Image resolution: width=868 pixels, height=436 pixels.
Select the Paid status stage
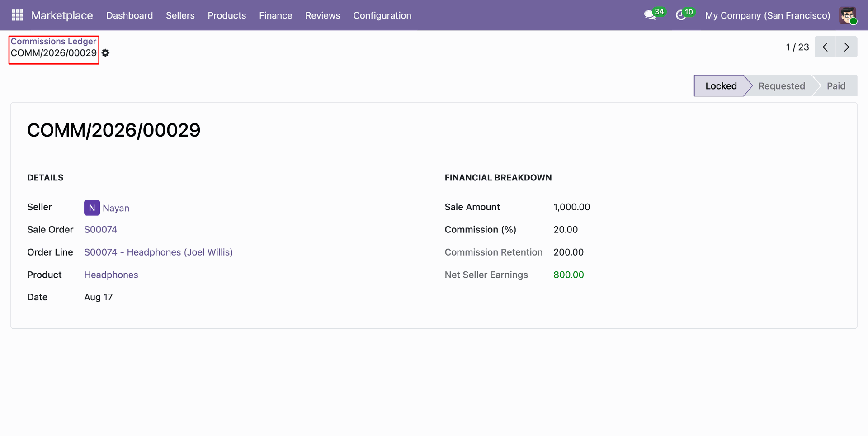coord(836,86)
